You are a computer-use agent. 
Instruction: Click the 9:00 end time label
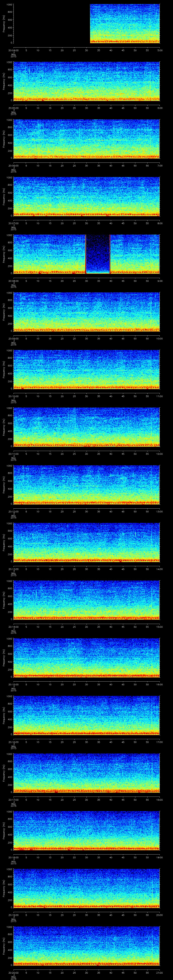click(x=160, y=281)
